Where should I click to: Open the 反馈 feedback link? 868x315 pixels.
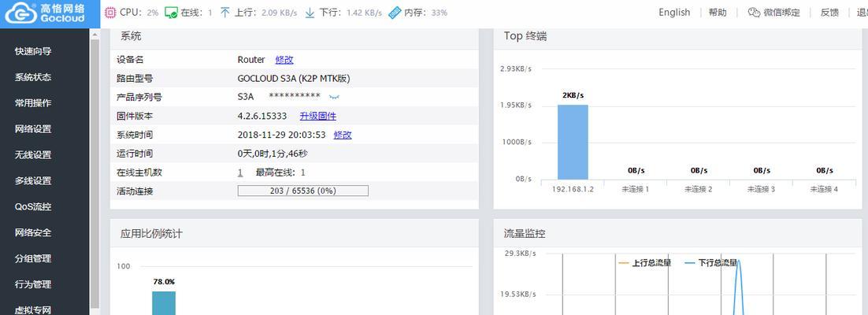pos(829,13)
